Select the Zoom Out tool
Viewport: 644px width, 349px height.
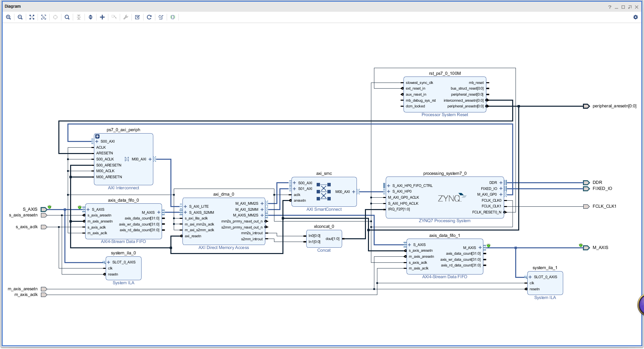tap(20, 17)
